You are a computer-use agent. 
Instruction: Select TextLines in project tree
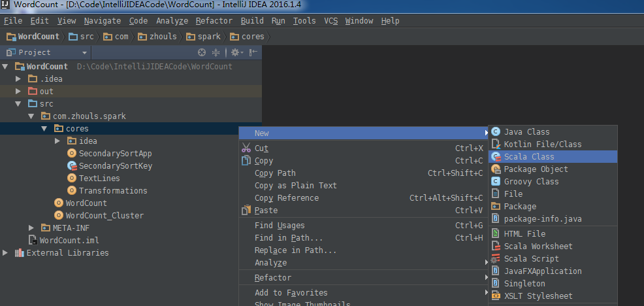(x=99, y=178)
